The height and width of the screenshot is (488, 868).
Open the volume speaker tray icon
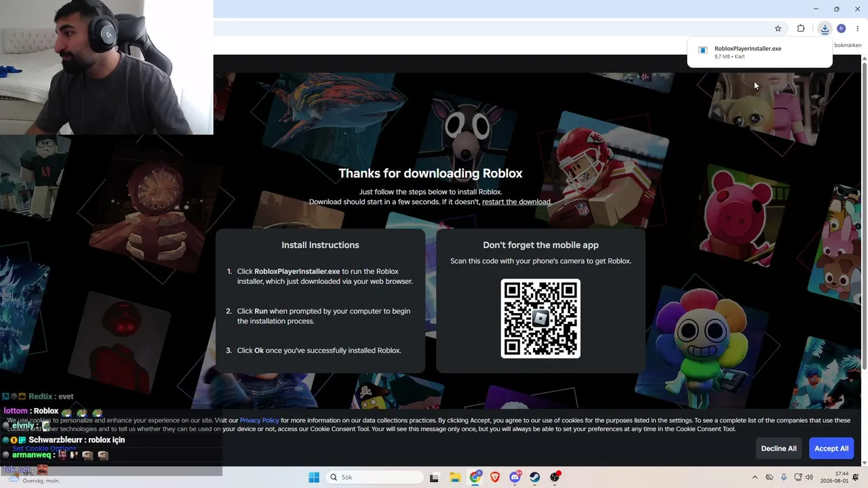809,477
